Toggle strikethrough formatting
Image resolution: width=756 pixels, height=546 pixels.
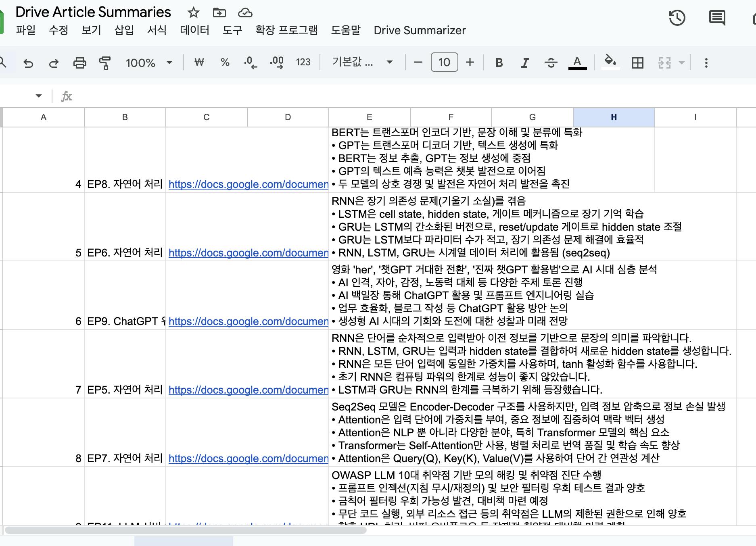[551, 63]
